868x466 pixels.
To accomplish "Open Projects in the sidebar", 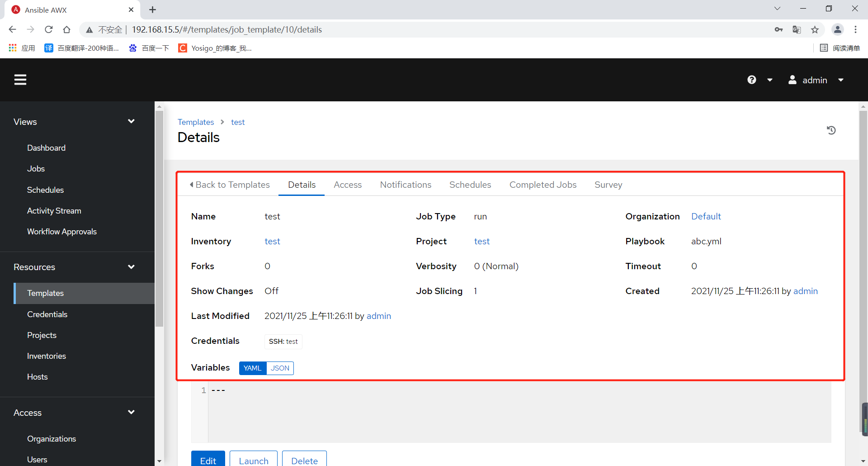I will (x=42, y=335).
